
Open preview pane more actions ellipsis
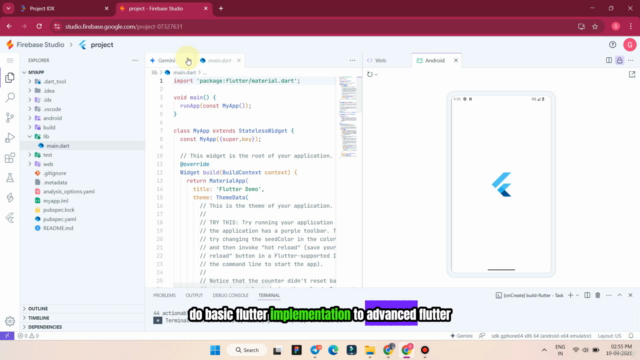pyautogui.click(x=631, y=60)
